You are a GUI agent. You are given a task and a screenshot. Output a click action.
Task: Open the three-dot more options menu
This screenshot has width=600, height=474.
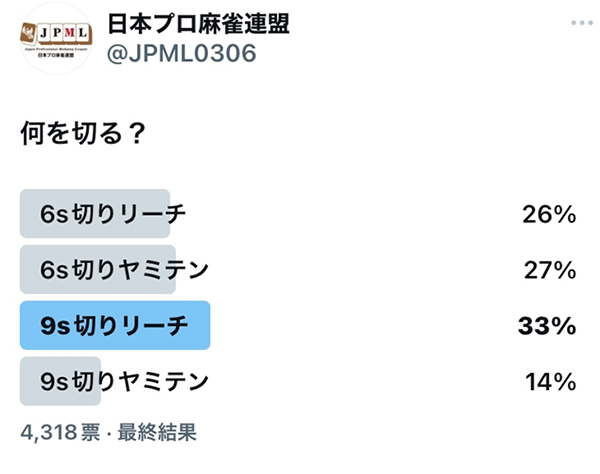pos(582,23)
